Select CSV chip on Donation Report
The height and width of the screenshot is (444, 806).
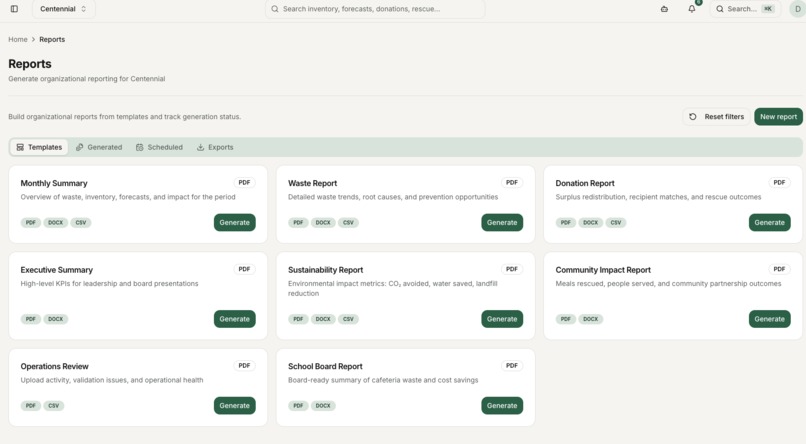(x=615, y=223)
